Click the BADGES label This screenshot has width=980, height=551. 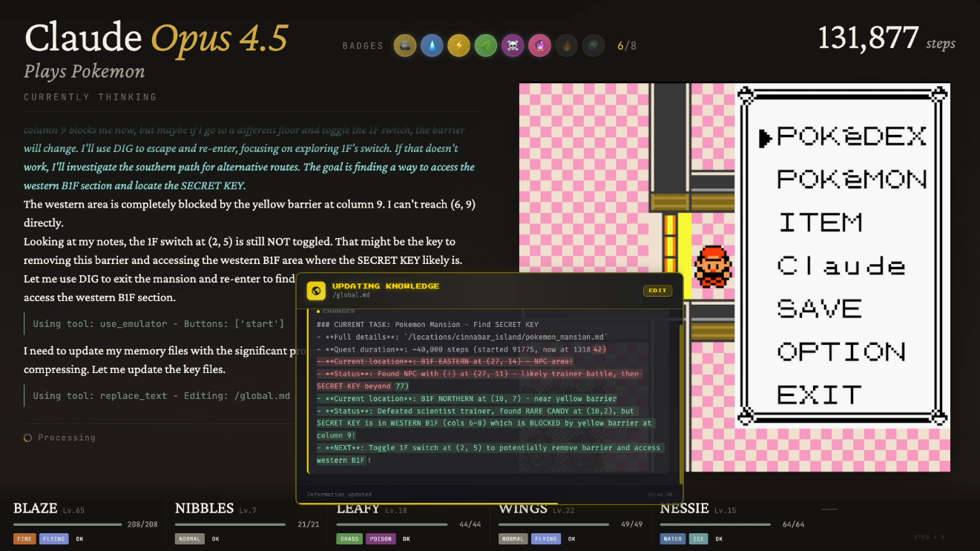click(x=363, y=46)
